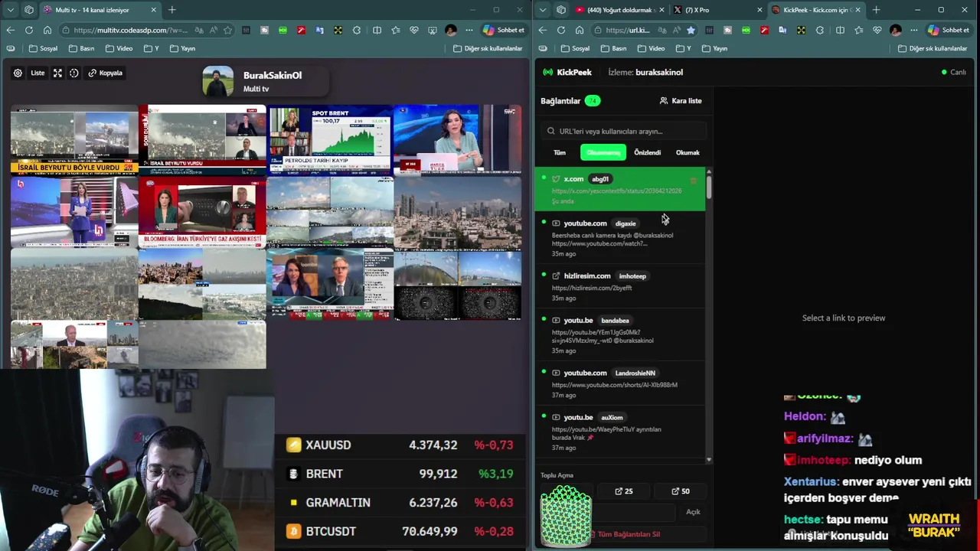980x551 pixels.
Task: Click the filled favorite star in right browser
Action: point(691,30)
